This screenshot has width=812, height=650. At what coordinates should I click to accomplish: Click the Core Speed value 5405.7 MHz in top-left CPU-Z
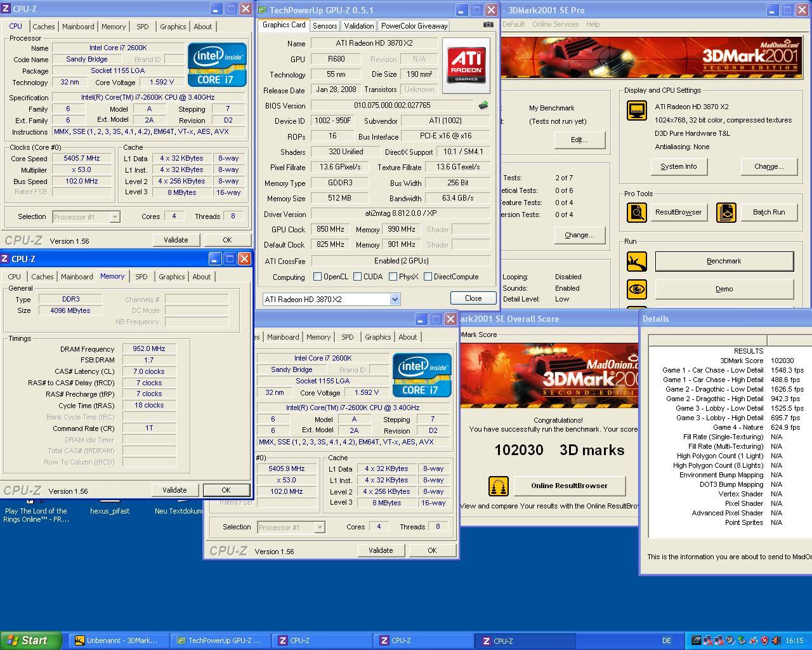[82, 159]
